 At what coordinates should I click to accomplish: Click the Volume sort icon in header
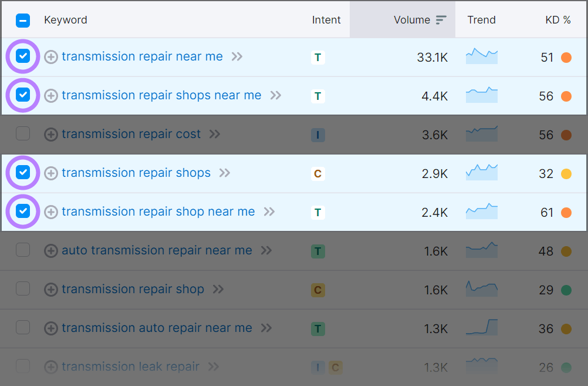tap(441, 20)
